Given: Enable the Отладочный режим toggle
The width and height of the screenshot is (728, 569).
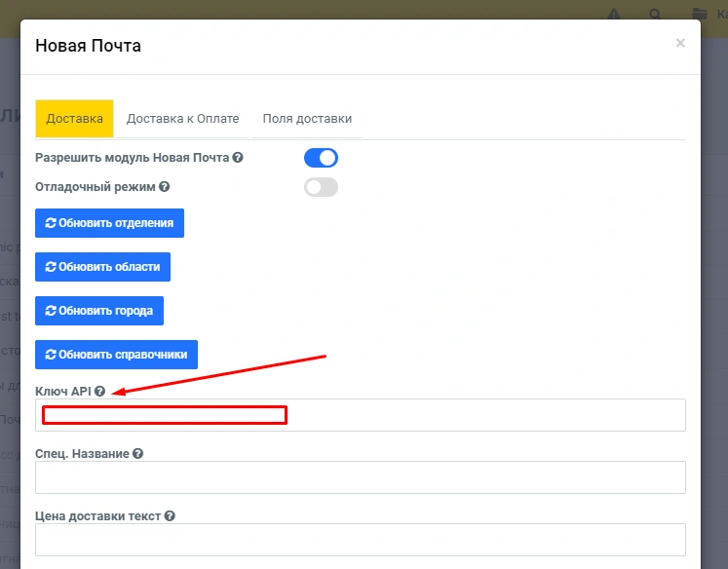Looking at the screenshot, I should [321, 187].
